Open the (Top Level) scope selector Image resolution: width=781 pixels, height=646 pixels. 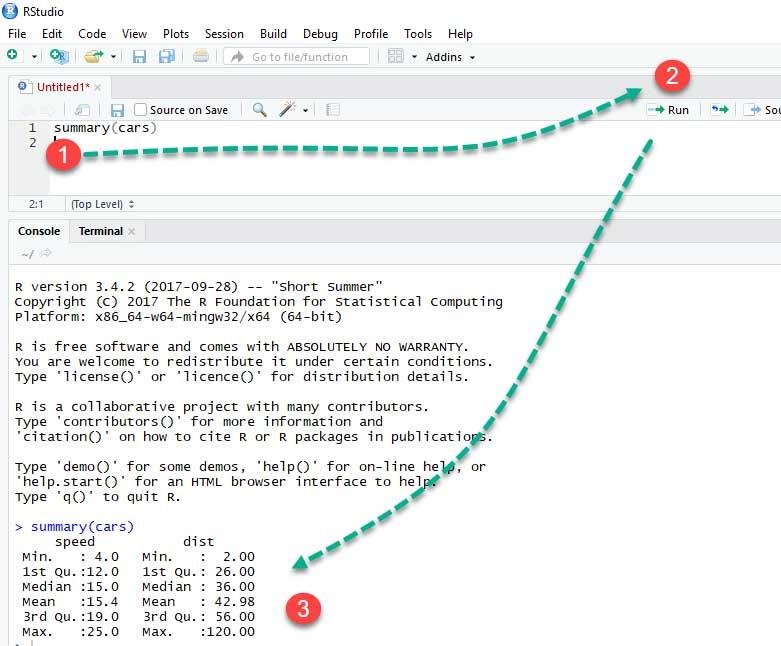[x=103, y=204]
